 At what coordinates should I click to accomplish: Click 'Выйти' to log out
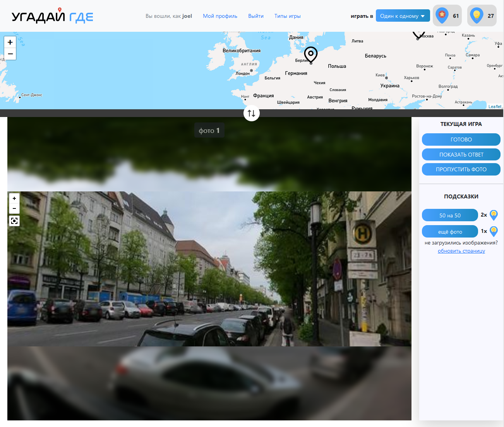tap(256, 16)
